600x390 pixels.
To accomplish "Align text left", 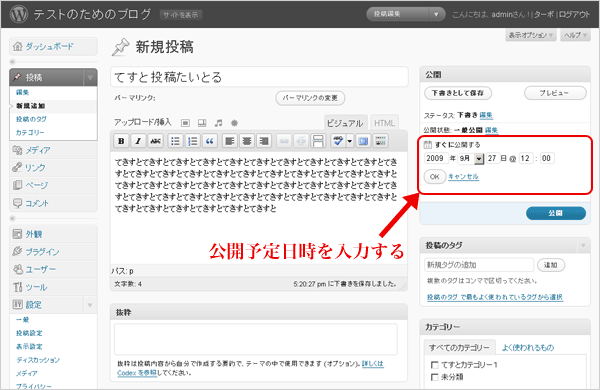I will coord(230,141).
